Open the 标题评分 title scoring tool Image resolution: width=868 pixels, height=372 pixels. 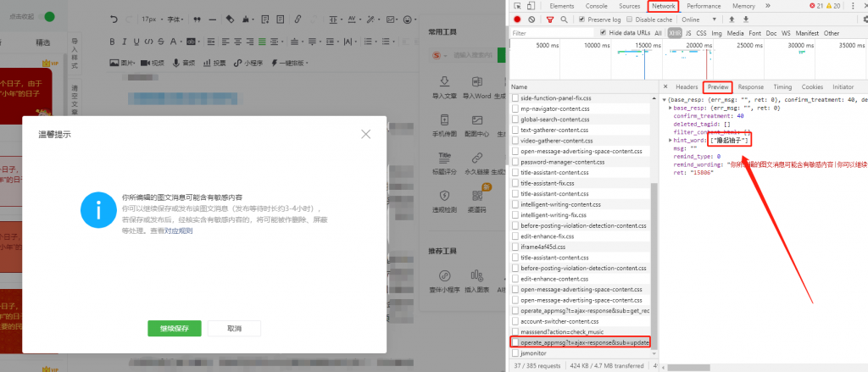(x=444, y=164)
